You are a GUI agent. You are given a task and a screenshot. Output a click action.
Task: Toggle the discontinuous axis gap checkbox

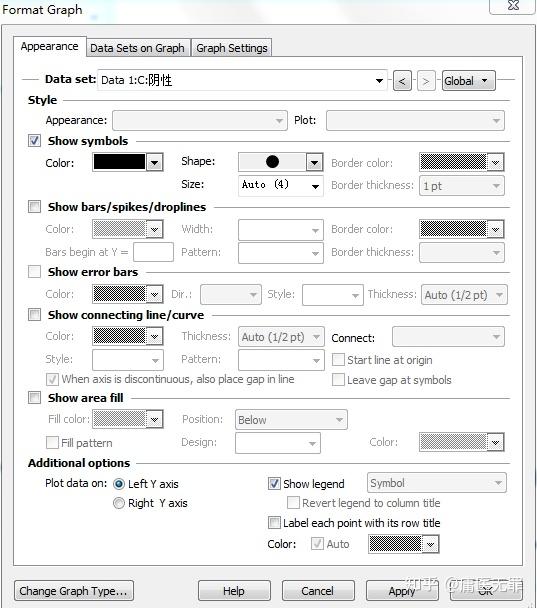(52, 379)
